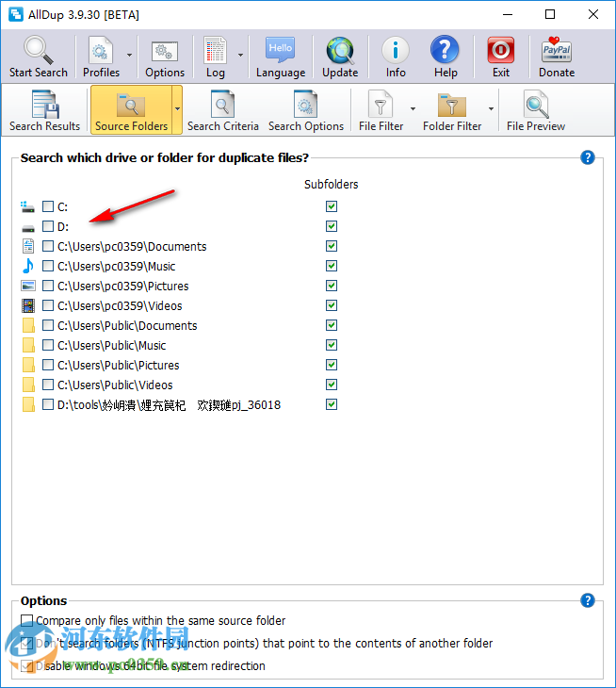
Task: Click the folder icon for Public\Documents
Action: coord(28,325)
